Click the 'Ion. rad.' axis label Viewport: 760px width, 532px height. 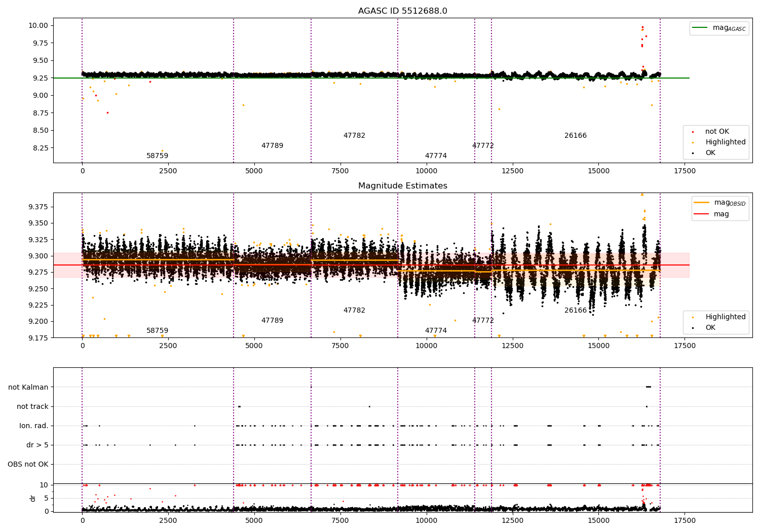tap(34, 426)
